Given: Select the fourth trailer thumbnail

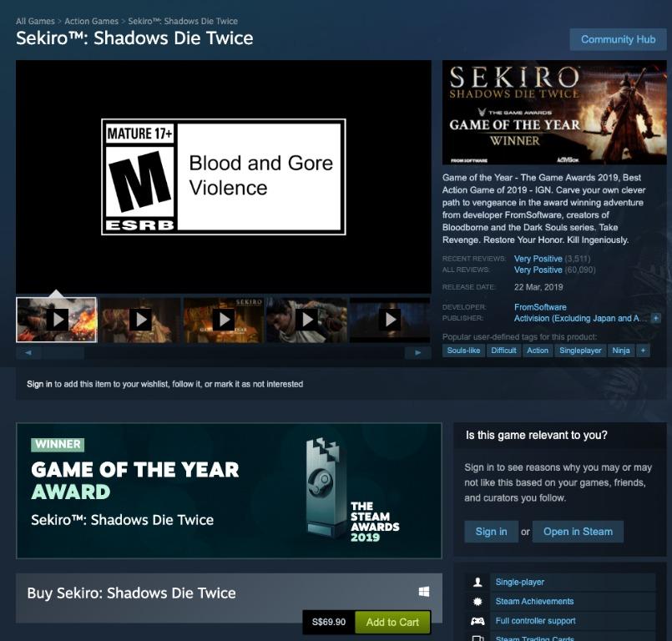Looking at the screenshot, I should point(306,320).
